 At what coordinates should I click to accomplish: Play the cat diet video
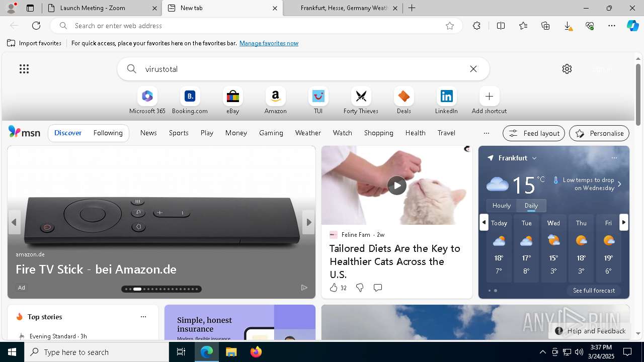click(396, 186)
